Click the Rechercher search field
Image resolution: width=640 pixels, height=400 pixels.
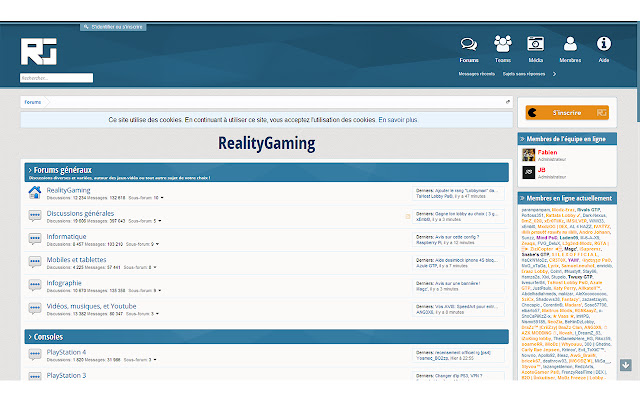click(56, 78)
